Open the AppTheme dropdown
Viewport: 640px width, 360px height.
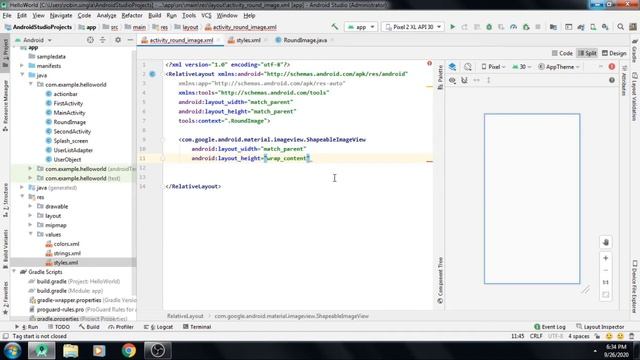(559, 67)
